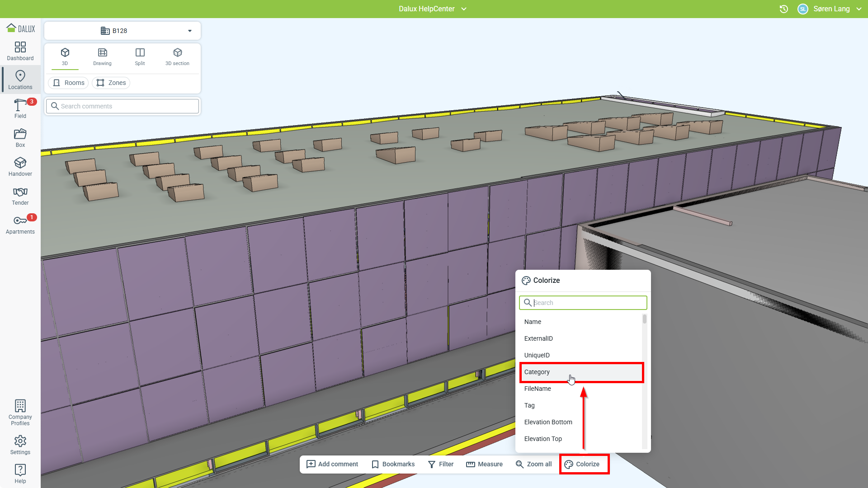Image resolution: width=868 pixels, height=488 pixels.
Task: Open the Dalux HelpCenter project dropdown
Action: 432,9
